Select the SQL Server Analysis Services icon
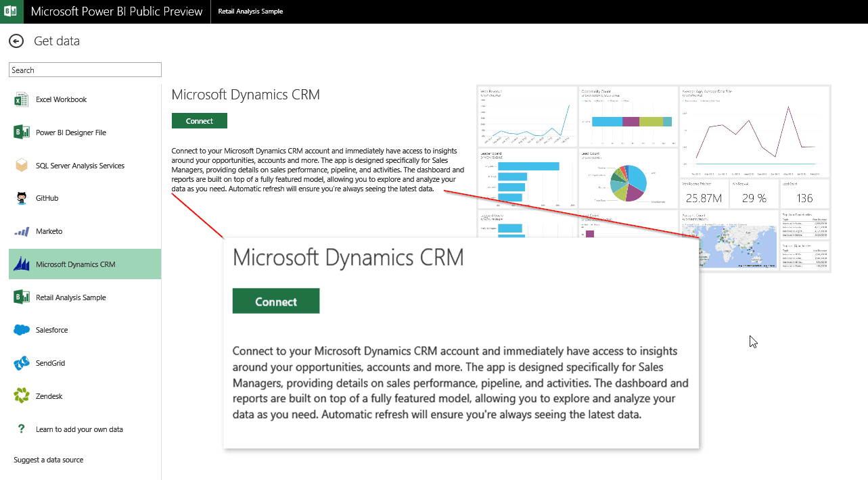The width and height of the screenshot is (868, 480). pos(22,166)
